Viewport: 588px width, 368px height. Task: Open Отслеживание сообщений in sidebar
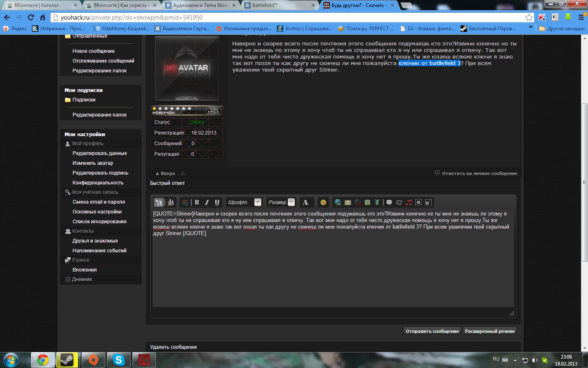pos(103,61)
